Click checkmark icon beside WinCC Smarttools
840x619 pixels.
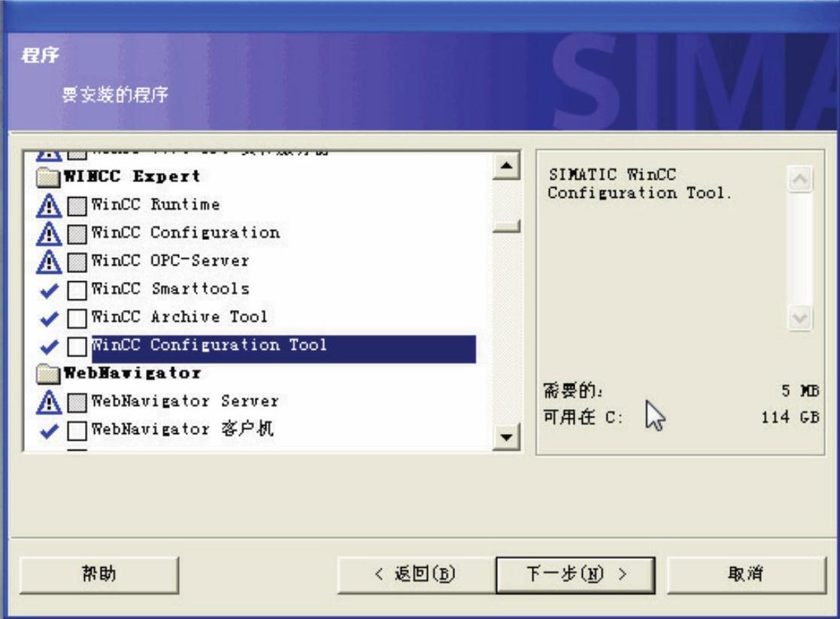49,290
